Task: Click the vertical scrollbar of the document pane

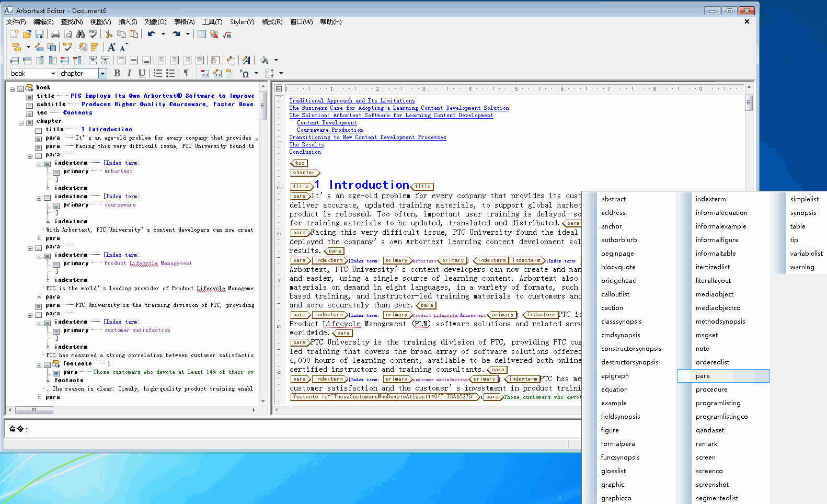Action: [749, 138]
